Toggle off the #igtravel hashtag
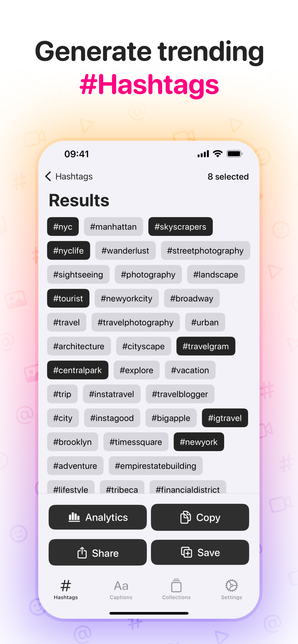The image size is (298, 644). click(225, 418)
